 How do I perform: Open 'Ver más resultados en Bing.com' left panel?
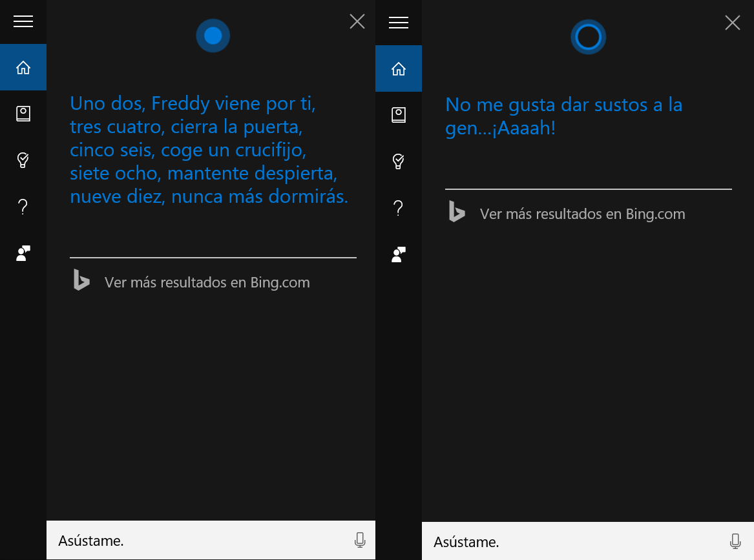pyautogui.click(x=207, y=282)
